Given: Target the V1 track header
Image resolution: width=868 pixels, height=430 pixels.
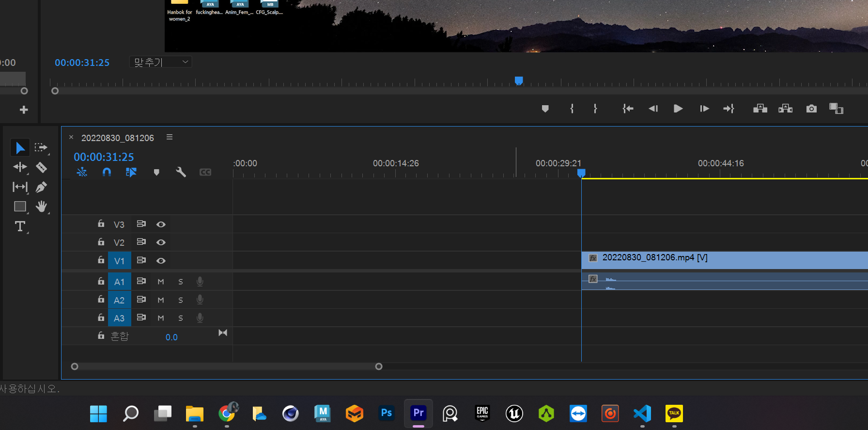Looking at the screenshot, I should 119,261.
